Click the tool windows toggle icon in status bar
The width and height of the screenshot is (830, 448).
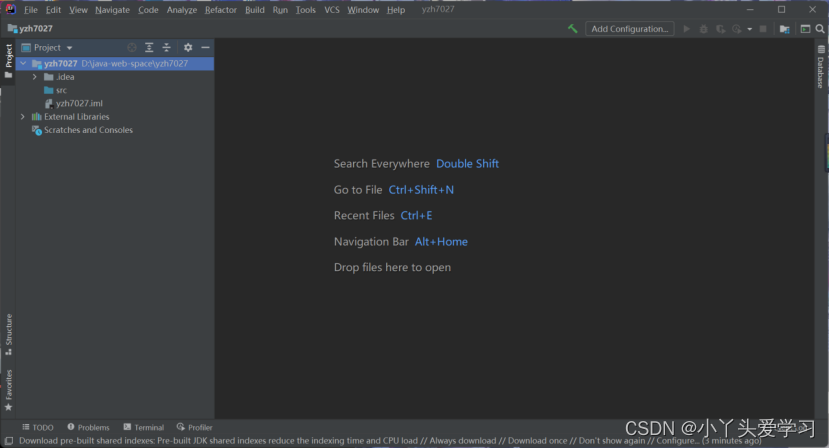8,441
